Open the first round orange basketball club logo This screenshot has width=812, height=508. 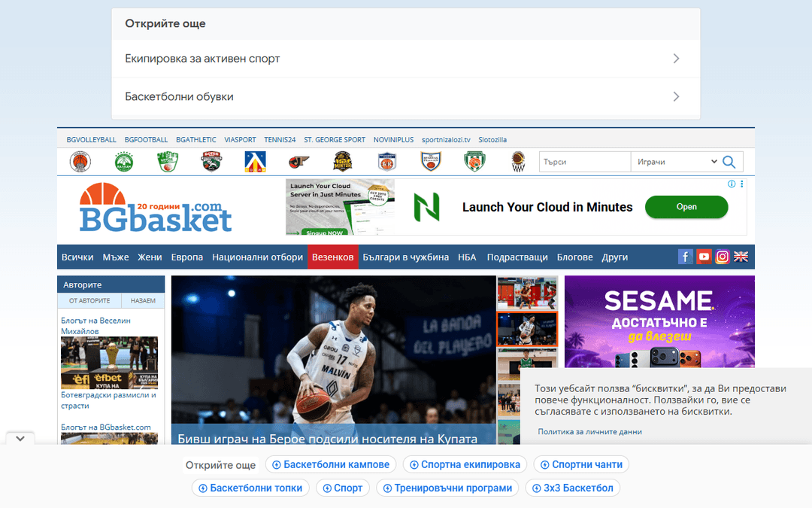click(x=80, y=162)
